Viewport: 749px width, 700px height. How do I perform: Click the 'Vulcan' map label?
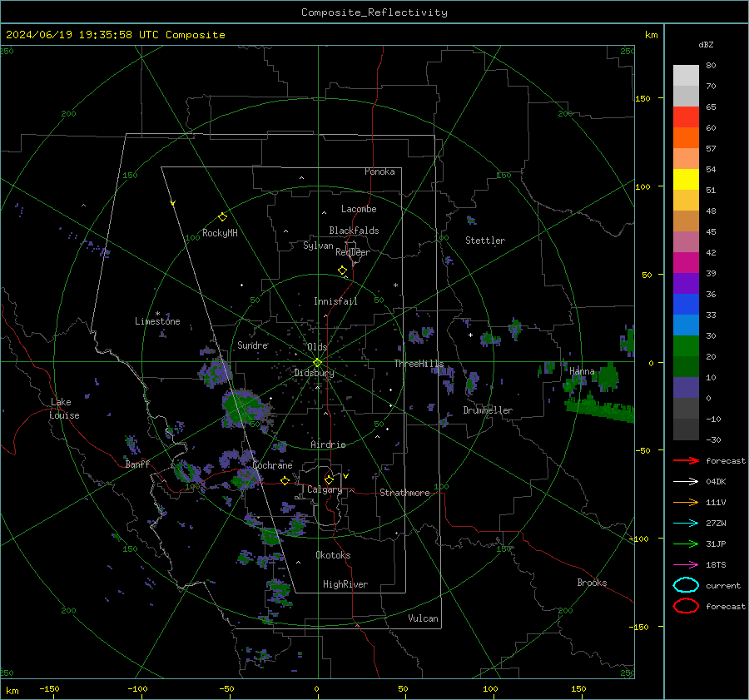423,618
